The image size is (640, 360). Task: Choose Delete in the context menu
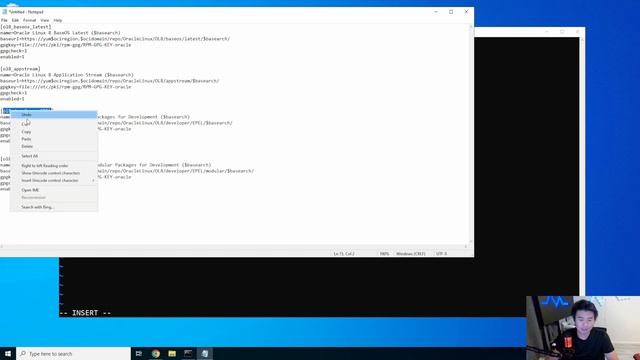pos(53,146)
